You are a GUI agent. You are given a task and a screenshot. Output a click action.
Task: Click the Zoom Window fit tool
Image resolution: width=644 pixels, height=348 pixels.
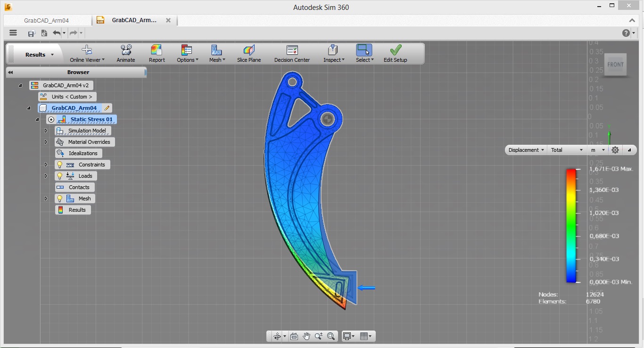coord(331,336)
